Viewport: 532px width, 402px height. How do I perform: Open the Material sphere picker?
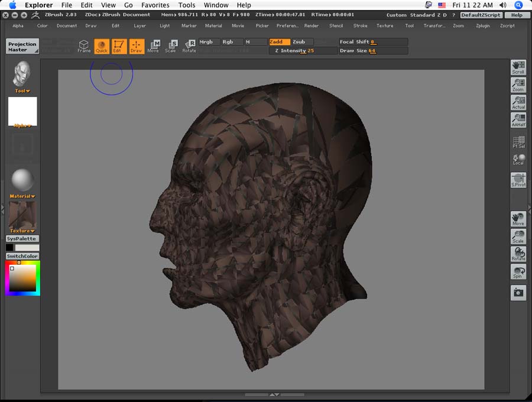tap(22, 180)
